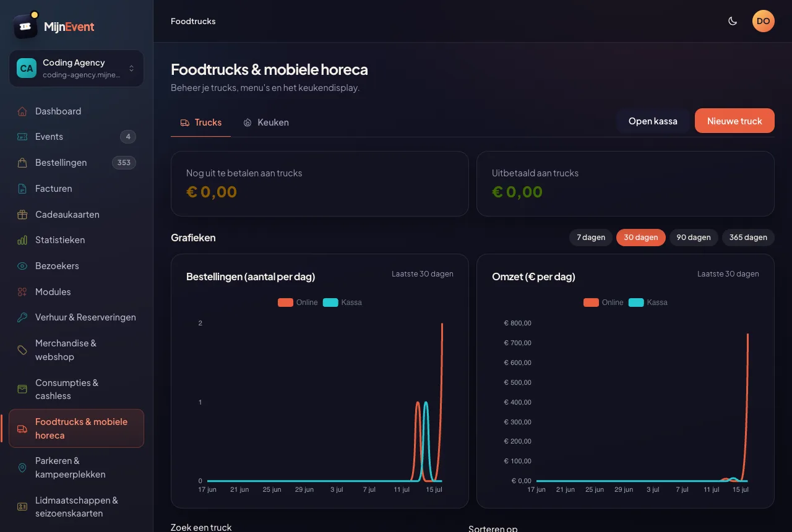Open Verhuur & Reserveringen key icon
Image resolution: width=792 pixels, height=532 pixels.
point(22,317)
